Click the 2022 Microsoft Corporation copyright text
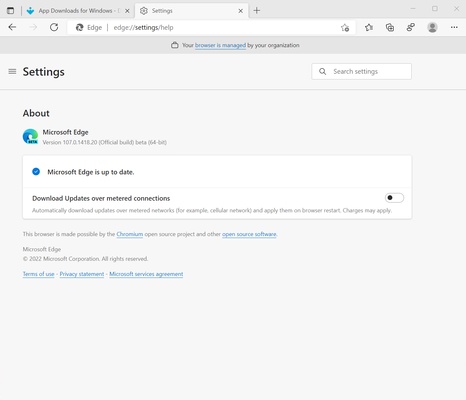The image size is (466, 400). click(85, 259)
